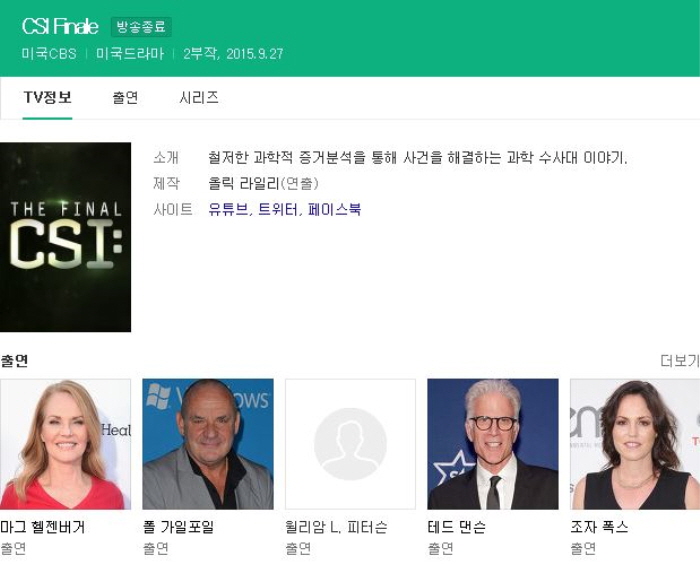Select the name link 폴 가일포일

point(178,527)
